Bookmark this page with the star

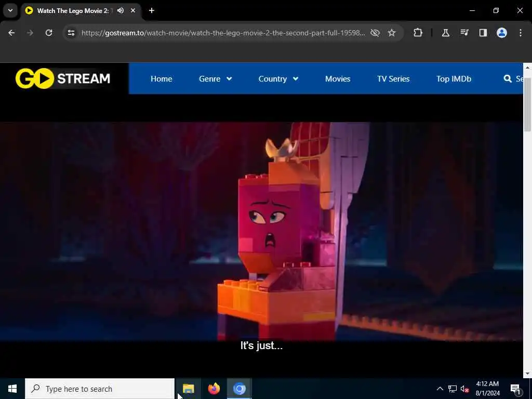click(x=392, y=33)
